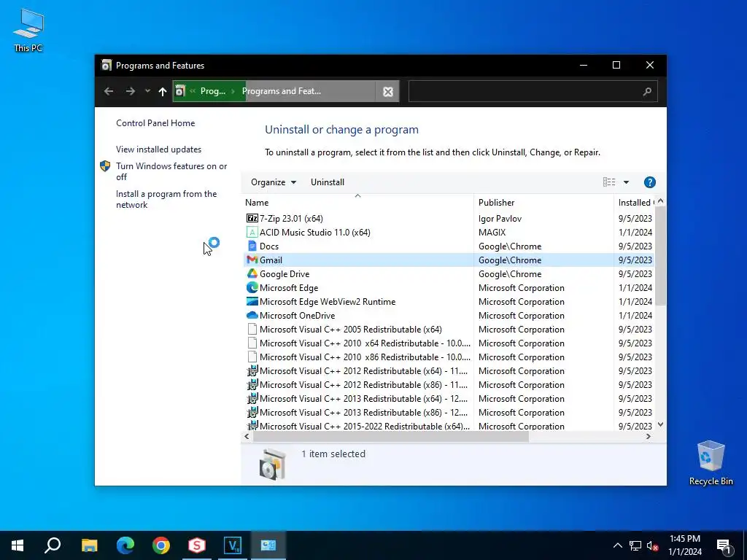
Task: Select Visual C++ 2010 x64 Redistributable
Action: click(448, 343)
